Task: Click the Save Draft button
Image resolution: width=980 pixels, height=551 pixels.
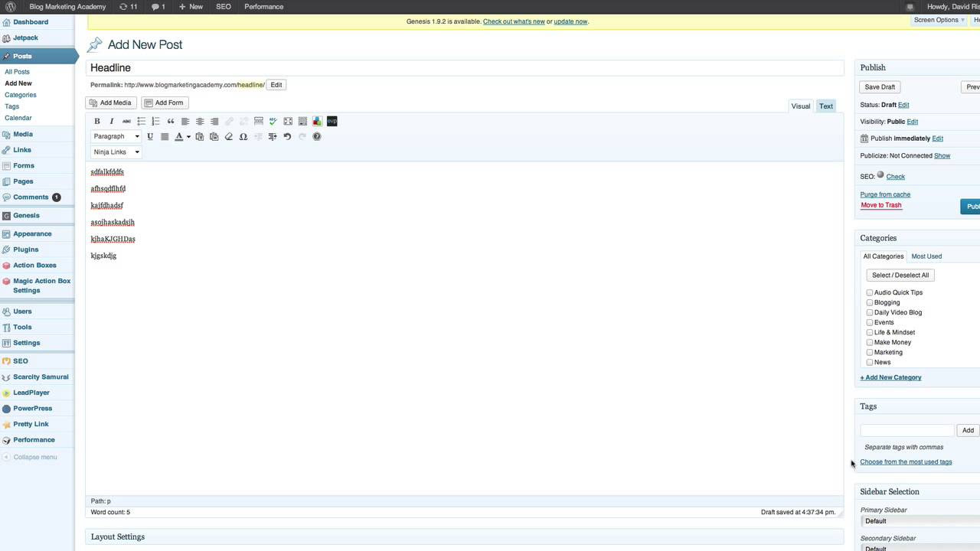Action: click(x=880, y=87)
